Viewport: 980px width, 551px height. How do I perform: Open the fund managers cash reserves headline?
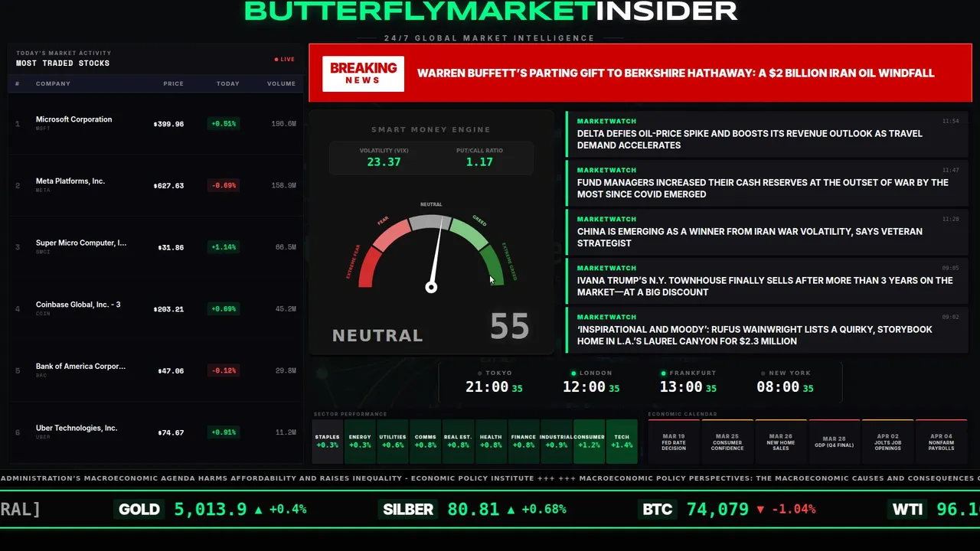[766, 182]
